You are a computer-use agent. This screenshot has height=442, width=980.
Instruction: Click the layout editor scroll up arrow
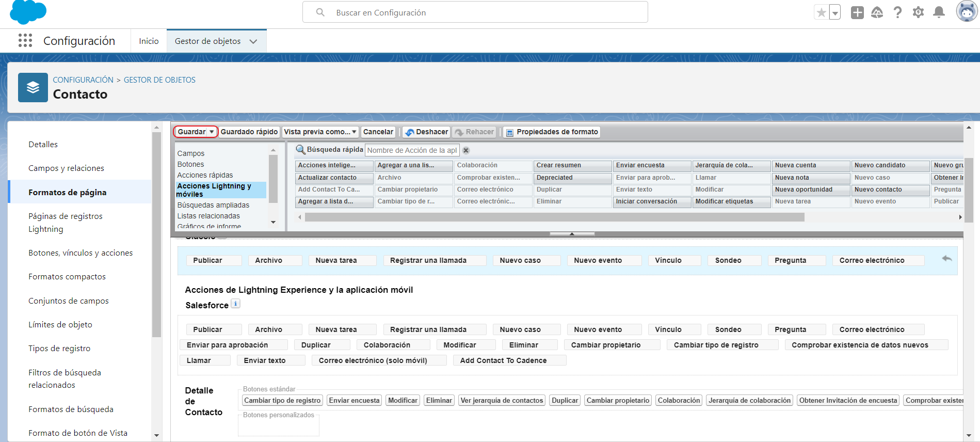[969, 127]
